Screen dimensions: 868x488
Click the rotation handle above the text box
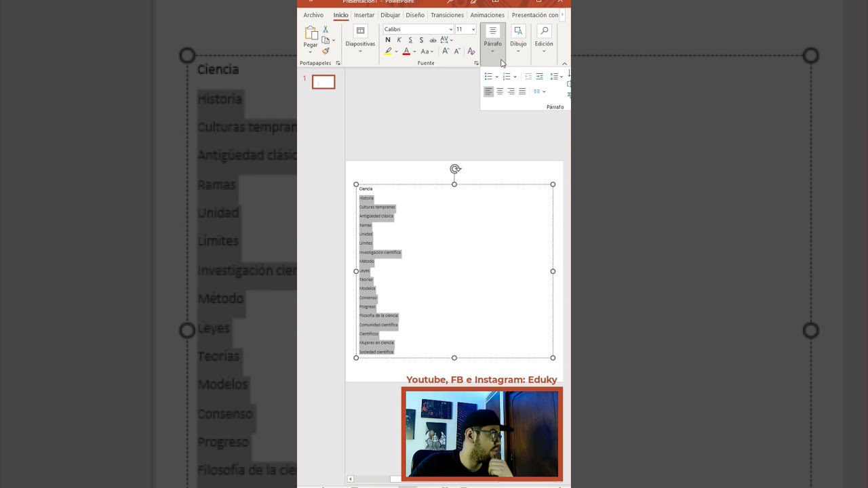455,169
